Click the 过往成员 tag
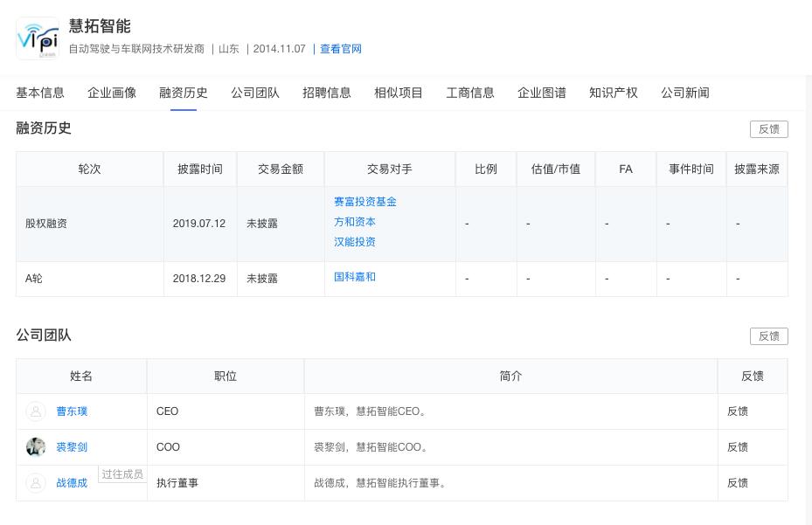This screenshot has width=812, height=525. click(x=122, y=474)
